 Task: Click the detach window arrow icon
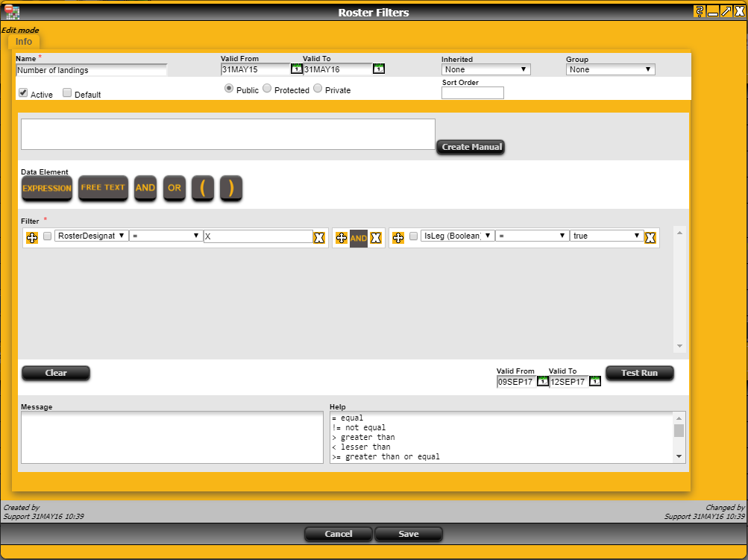click(726, 11)
